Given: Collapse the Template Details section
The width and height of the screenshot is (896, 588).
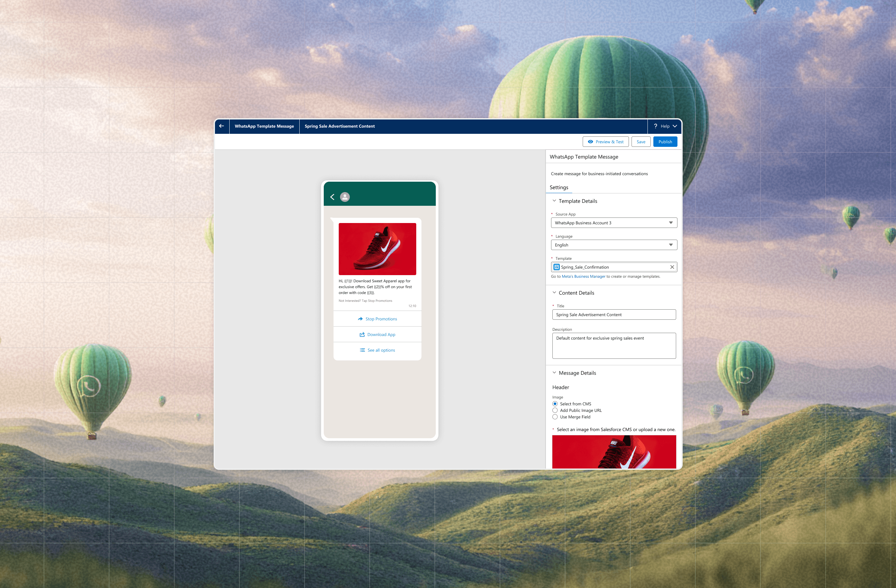Looking at the screenshot, I should (x=554, y=201).
